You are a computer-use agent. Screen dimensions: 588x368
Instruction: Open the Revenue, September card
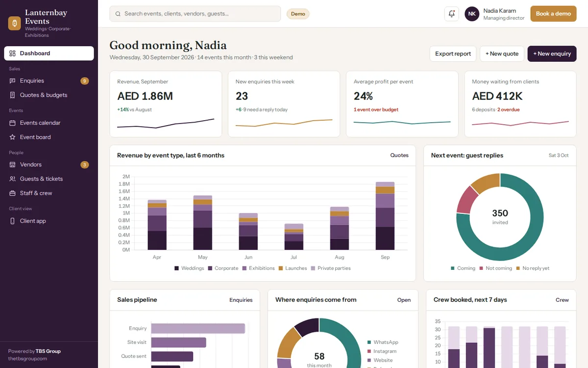coord(166,104)
